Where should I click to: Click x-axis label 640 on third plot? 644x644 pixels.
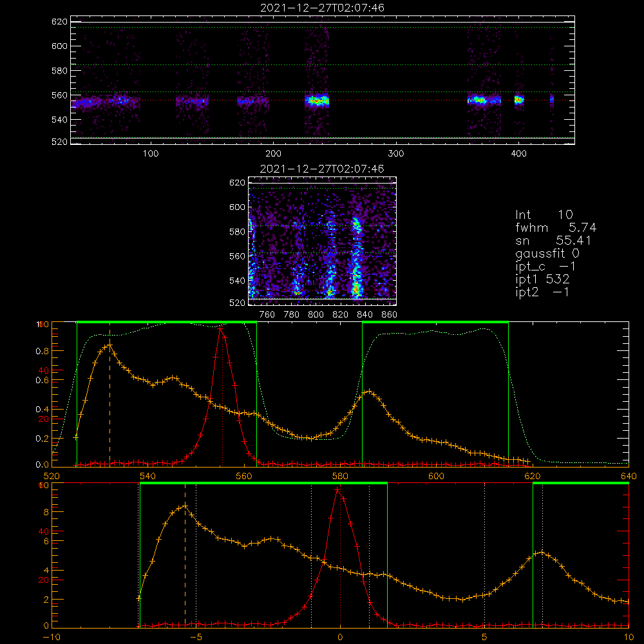coord(629,476)
